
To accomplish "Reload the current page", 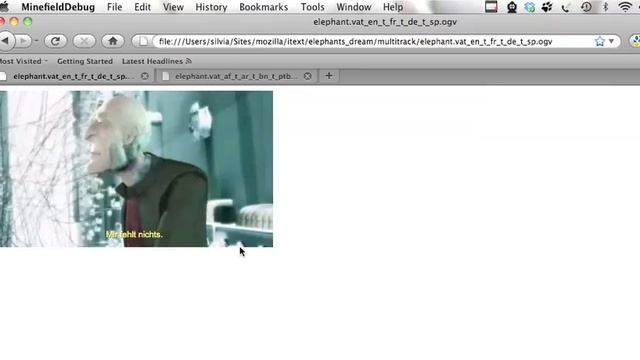I will pyautogui.click(x=56, y=41).
